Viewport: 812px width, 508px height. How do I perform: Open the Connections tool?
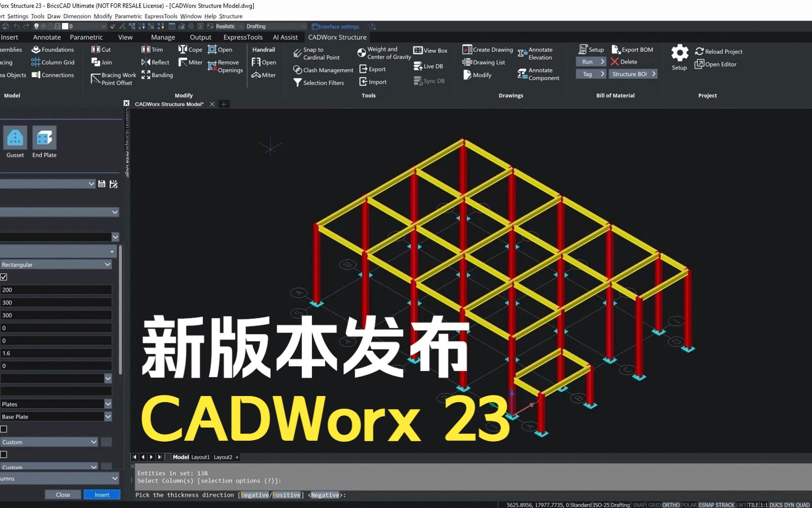click(53, 75)
